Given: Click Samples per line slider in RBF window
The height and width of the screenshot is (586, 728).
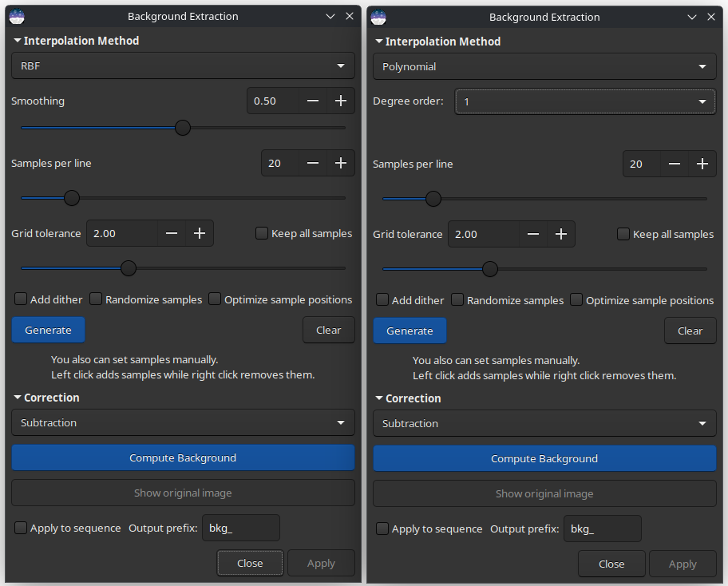Looking at the screenshot, I should pos(72,198).
